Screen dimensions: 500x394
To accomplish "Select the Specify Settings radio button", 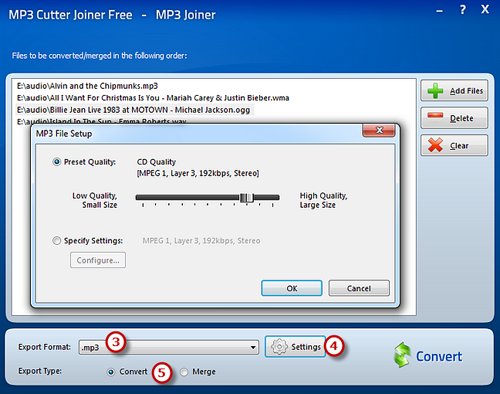I will 57,241.
